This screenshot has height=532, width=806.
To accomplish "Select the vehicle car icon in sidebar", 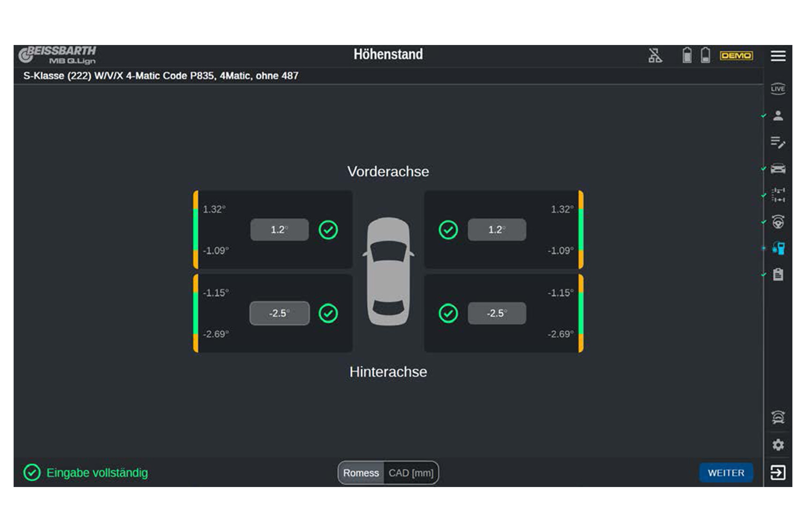I will click(x=778, y=169).
